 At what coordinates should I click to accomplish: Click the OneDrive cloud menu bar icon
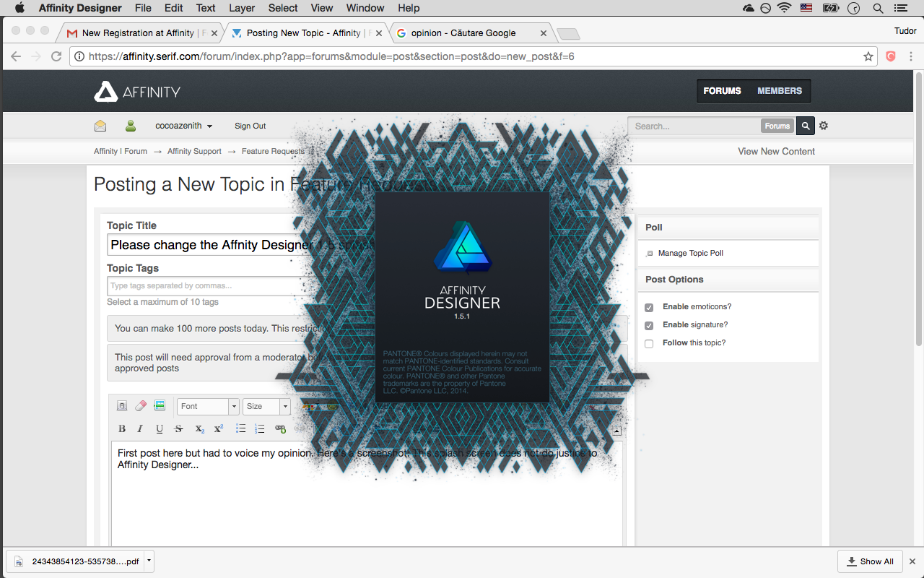click(749, 8)
